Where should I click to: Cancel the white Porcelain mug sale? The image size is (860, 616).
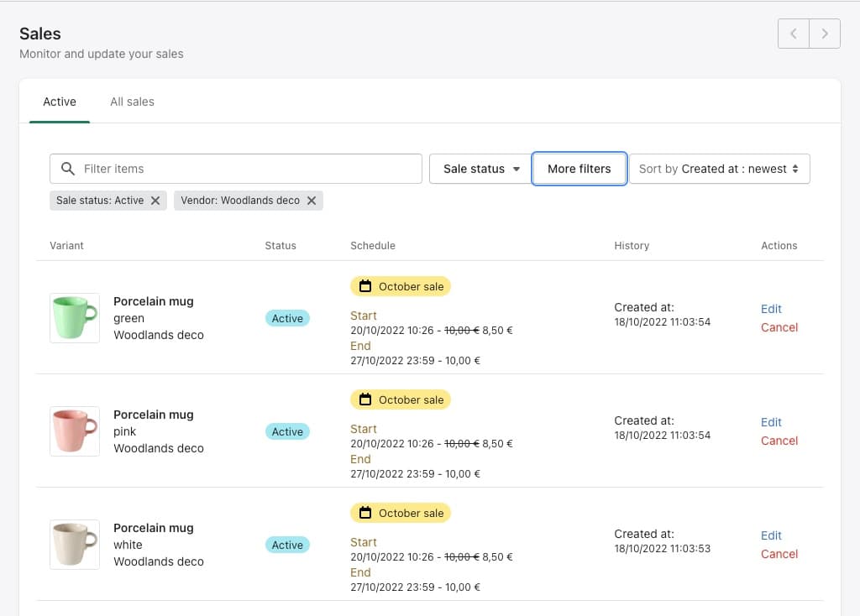(x=779, y=554)
